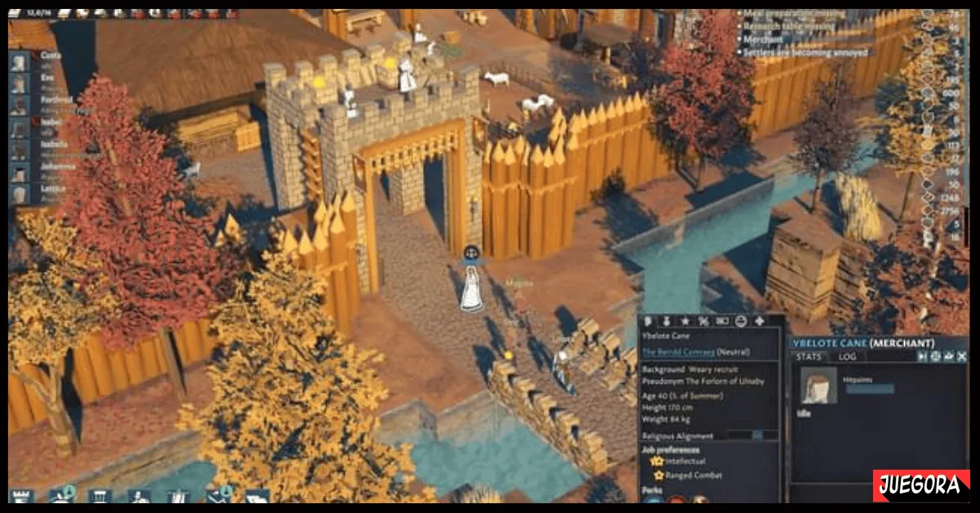Click the folded sheet icon in bottom toolbar
This screenshot has height=513, width=980.
(x=256, y=496)
